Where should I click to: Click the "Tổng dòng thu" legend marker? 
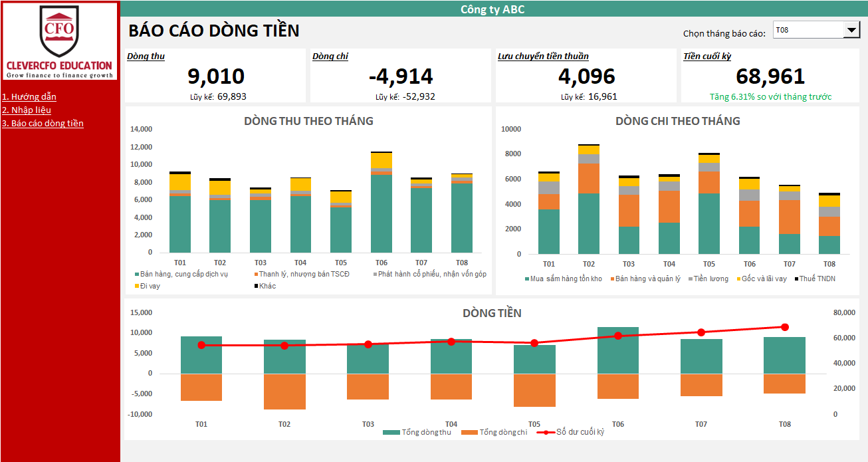pyautogui.click(x=391, y=432)
